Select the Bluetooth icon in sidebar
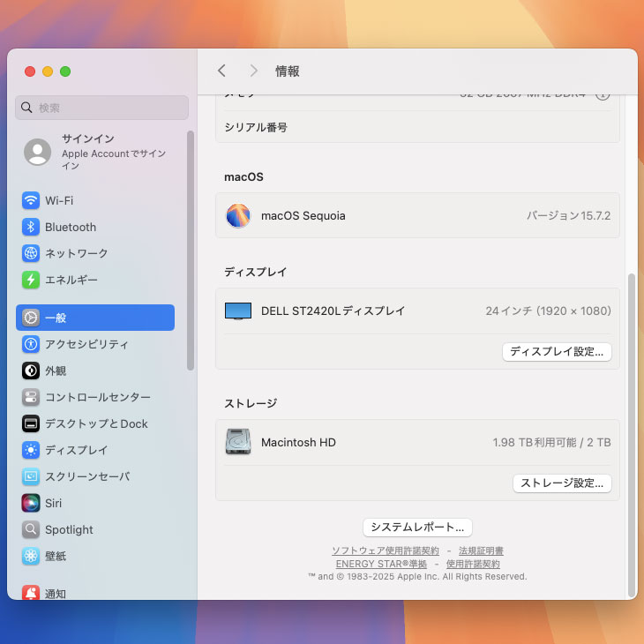 pos(31,227)
